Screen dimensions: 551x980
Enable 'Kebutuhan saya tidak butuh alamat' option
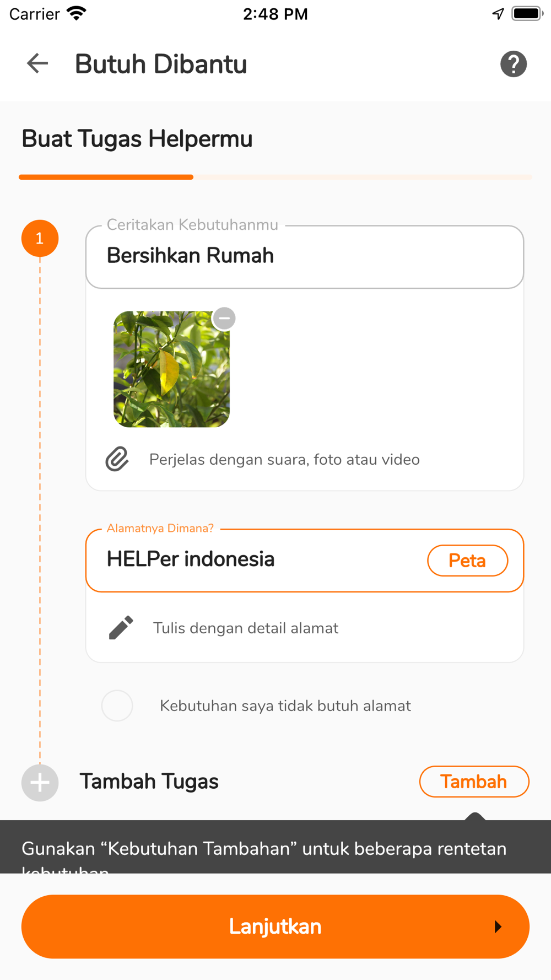pyautogui.click(x=117, y=706)
